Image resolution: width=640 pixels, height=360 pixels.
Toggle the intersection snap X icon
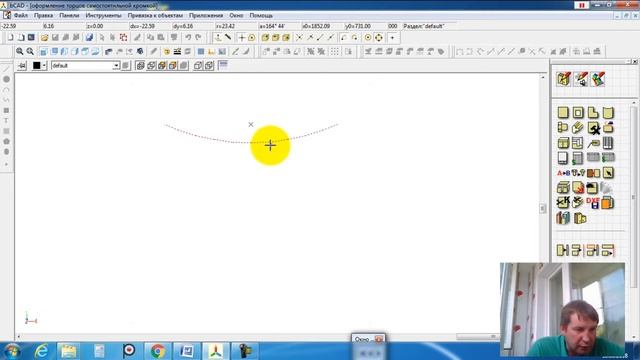(299, 38)
